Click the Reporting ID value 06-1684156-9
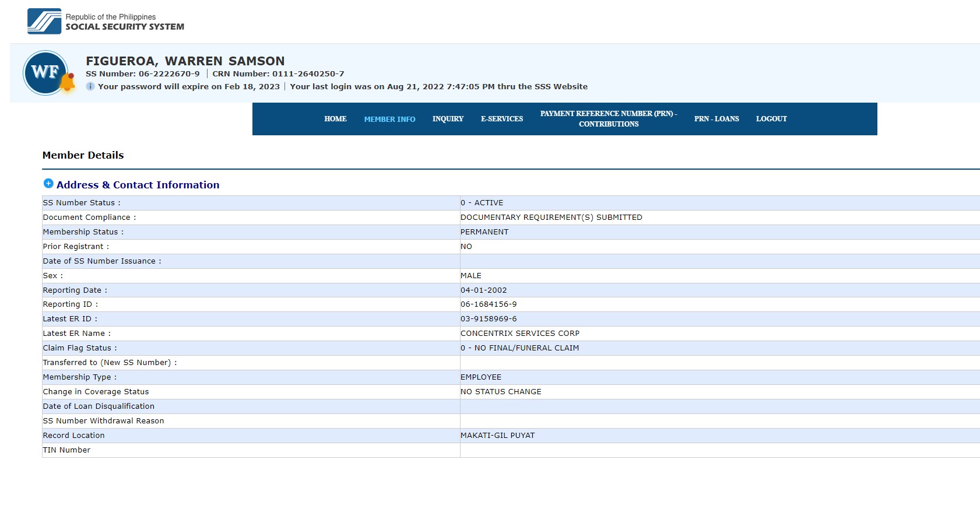This screenshot has height=526, width=980. click(x=488, y=304)
